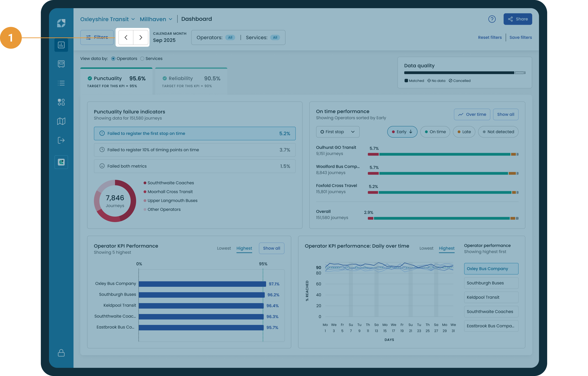Screen dimensions: 588x376
Task: Click the Share button
Action: click(x=517, y=19)
